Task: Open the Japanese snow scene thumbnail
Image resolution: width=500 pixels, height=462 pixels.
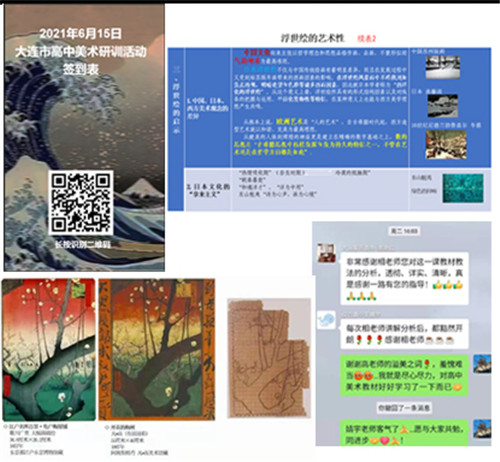Action: [x=443, y=106]
